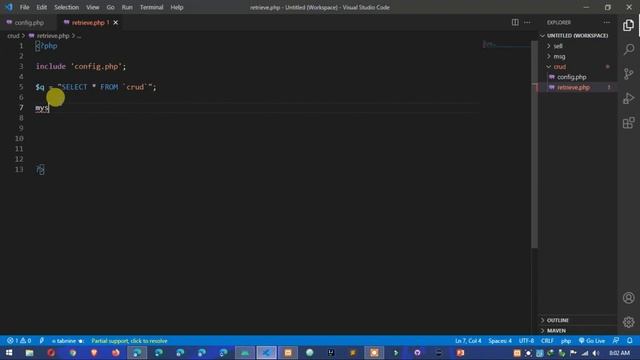
Task: Open Windows Start menu
Action: 9,353
